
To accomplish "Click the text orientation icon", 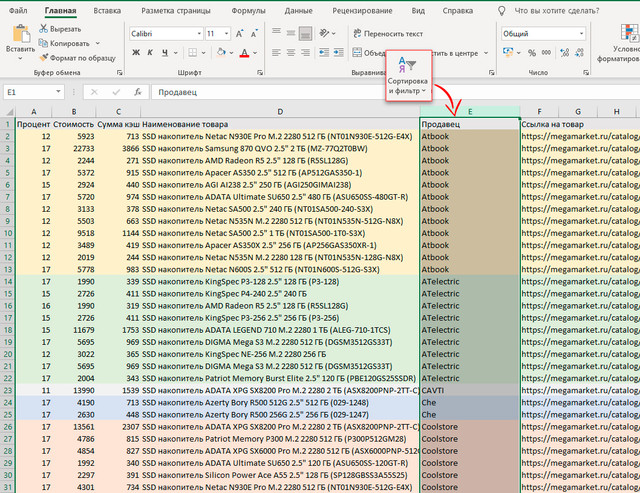I will (325, 33).
